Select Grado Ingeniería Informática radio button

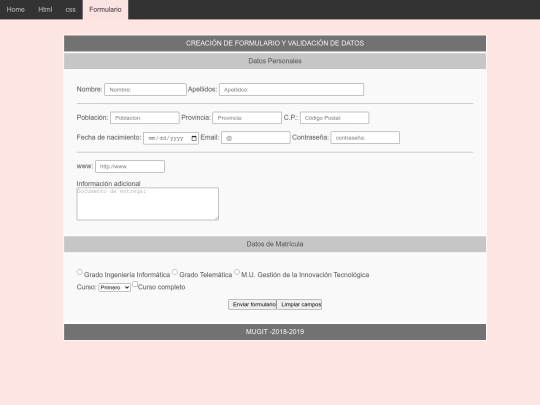coord(80,272)
